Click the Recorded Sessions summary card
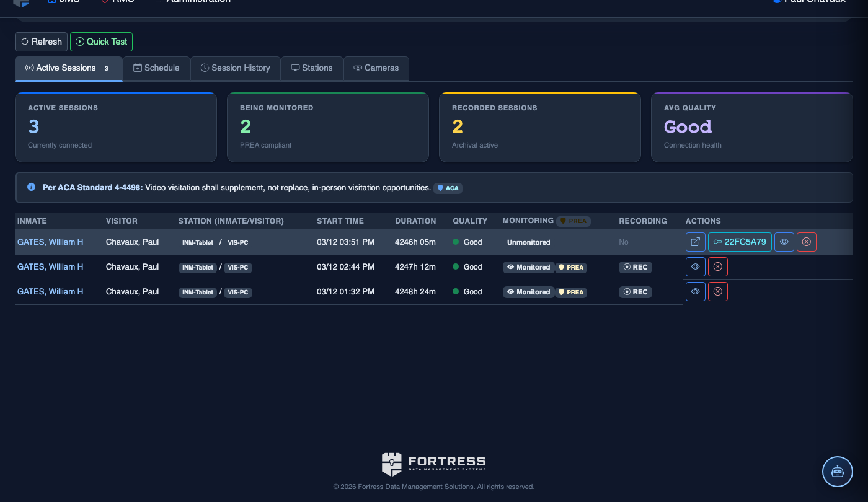Screen dimensions: 868x502 (540, 127)
